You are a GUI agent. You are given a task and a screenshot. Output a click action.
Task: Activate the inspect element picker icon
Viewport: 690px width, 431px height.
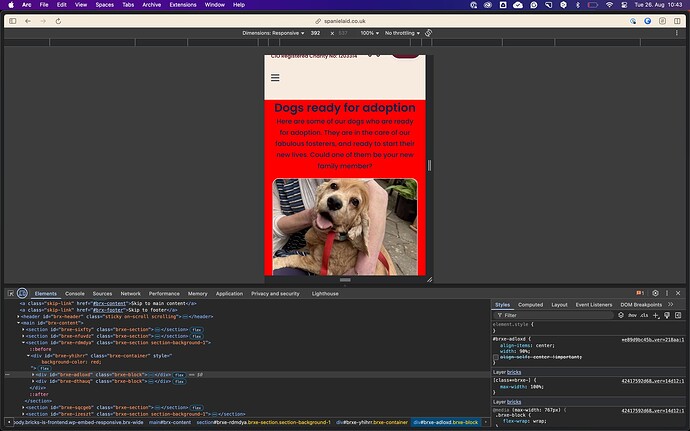pyautogui.click(x=11, y=293)
